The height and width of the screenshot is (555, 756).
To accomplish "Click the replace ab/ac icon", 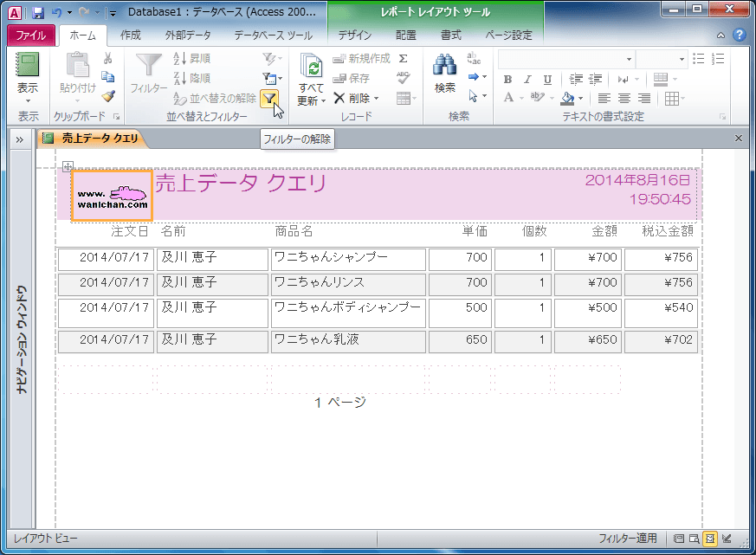I will point(474,58).
